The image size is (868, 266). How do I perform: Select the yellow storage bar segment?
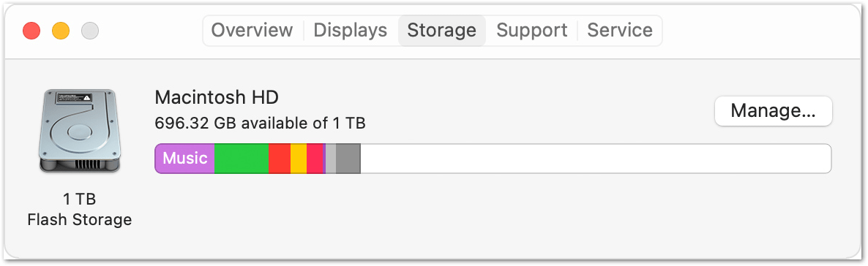coord(299,159)
